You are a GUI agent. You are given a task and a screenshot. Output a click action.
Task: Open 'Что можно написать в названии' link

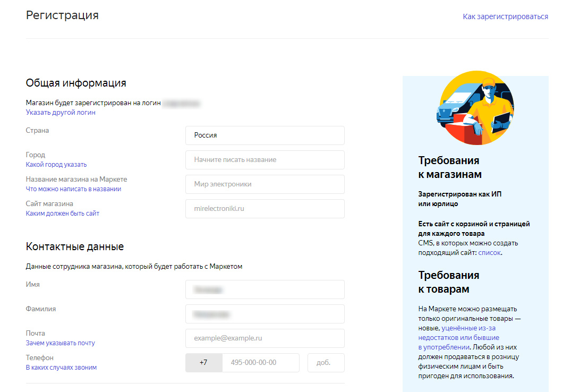coord(74,189)
